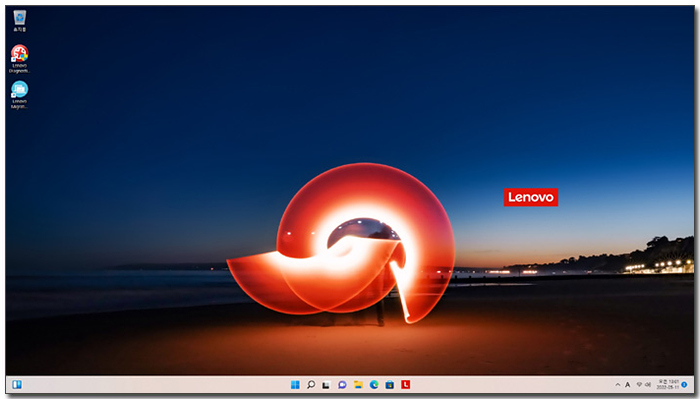Open Microsoft Store from the taskbar
The height and width of the screenshot is (399, 700).
[x=390, y=385]
